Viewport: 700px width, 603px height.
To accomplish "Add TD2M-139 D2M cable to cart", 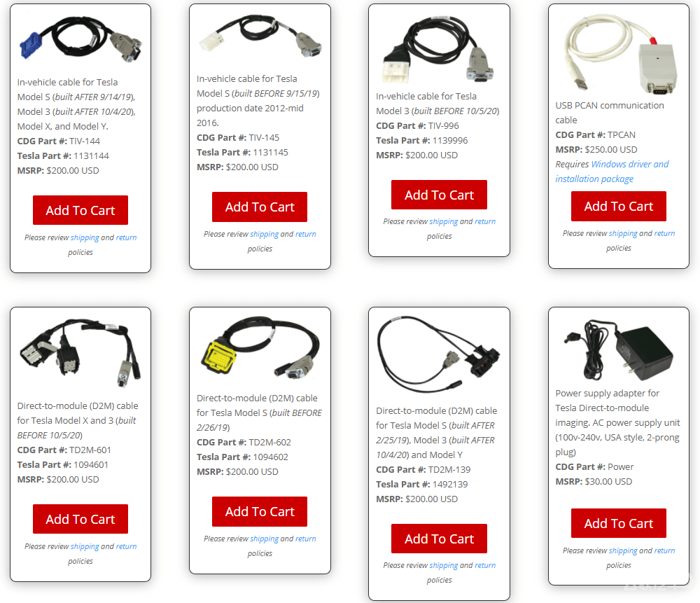I will (440, 539).
